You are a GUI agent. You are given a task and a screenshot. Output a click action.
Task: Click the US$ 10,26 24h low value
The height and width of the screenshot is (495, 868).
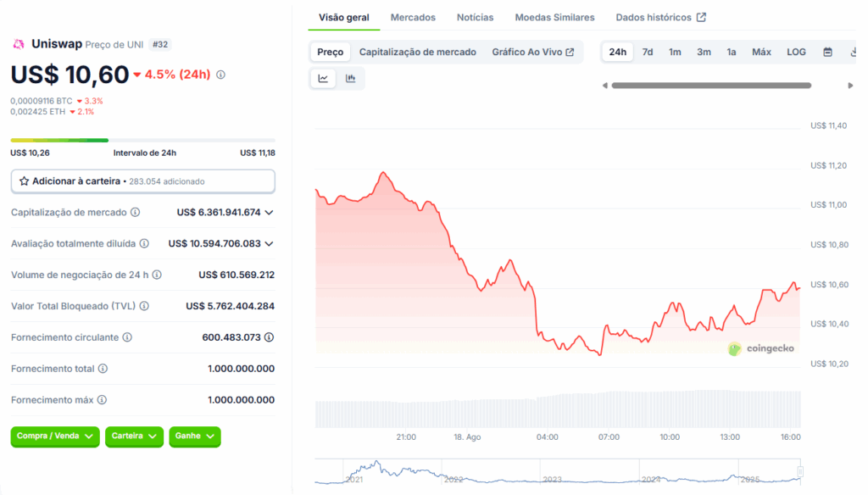30,153
